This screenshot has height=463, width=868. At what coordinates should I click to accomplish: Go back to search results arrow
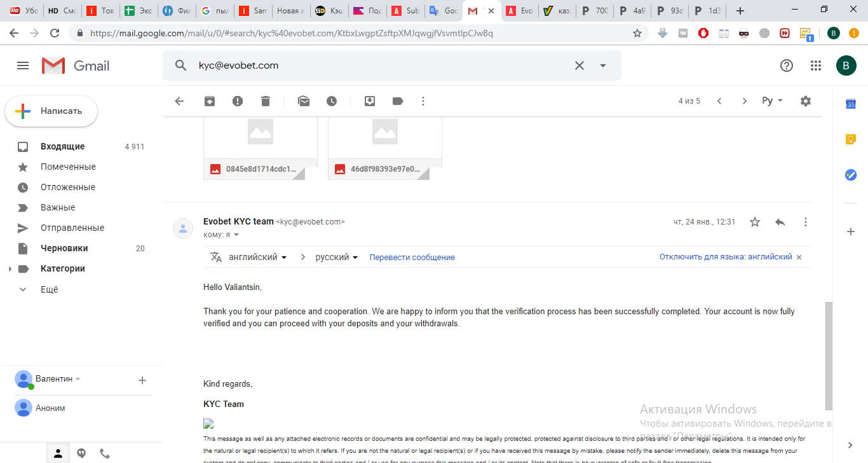click(x=179, y=101)
